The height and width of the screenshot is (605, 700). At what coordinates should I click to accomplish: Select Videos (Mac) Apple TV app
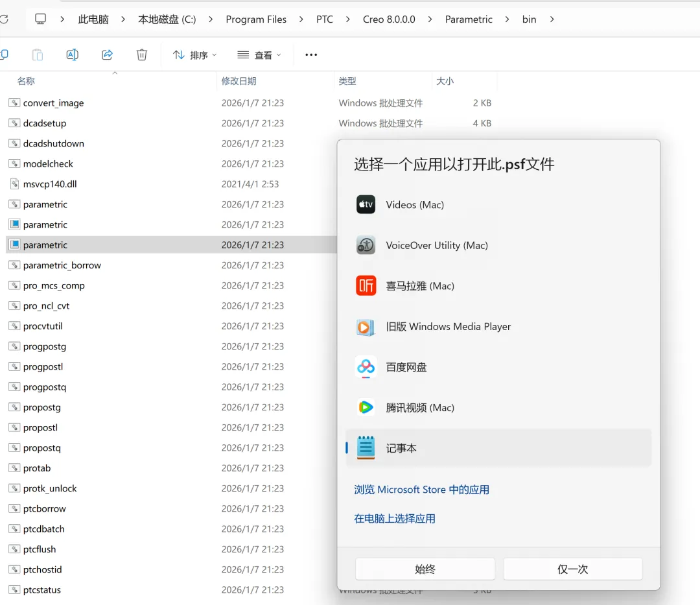(x=498, y=204)
